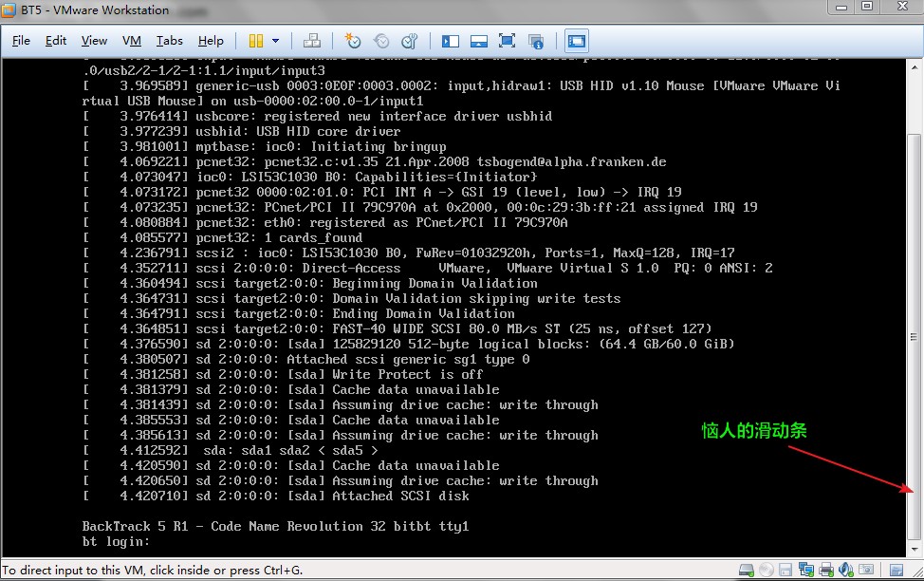Screen dimensions: 924x581
Task: Click the message log icon in status bar
Action: tap(896, 571)
